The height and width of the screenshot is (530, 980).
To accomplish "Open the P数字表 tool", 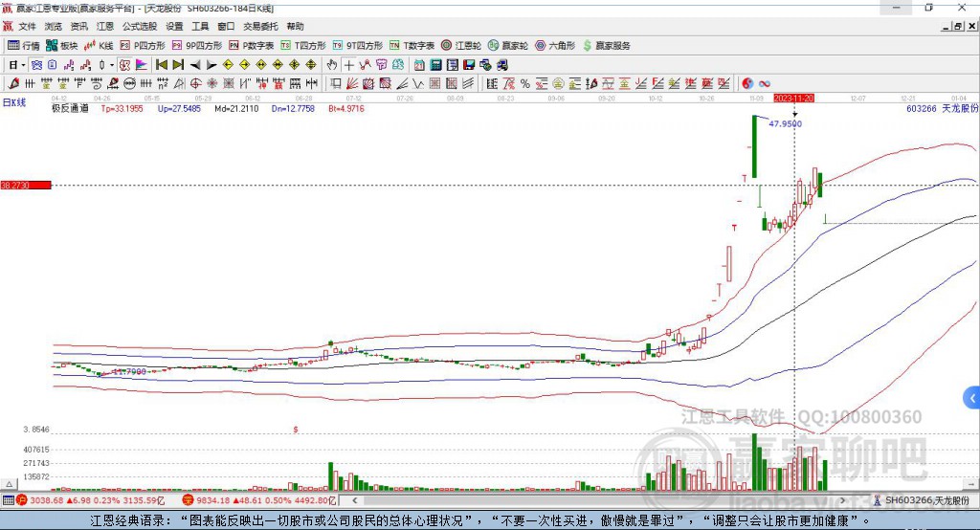I will tap(252, 46).
